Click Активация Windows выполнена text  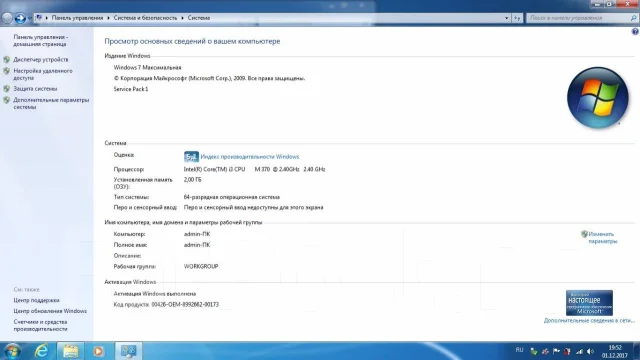point(155,294)
